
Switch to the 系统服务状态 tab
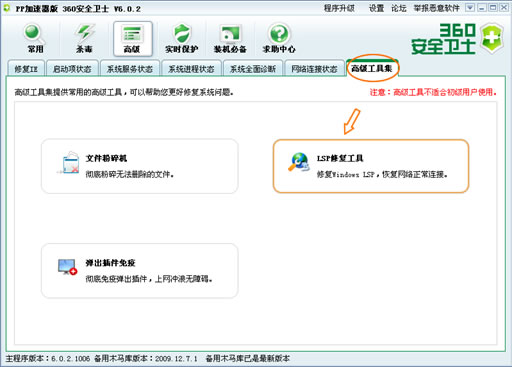[130, 69]
